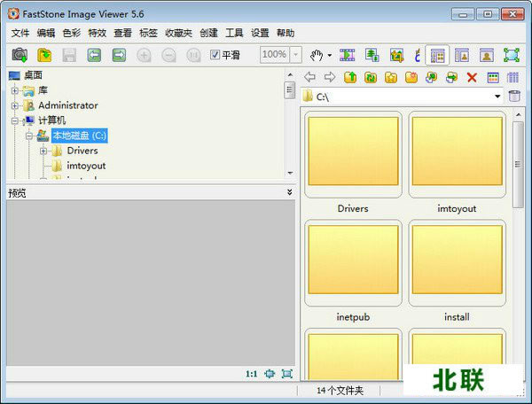Switch to browser thumbnail layout view
Viewport: 532px width, 404px height.
coord(437,55)
